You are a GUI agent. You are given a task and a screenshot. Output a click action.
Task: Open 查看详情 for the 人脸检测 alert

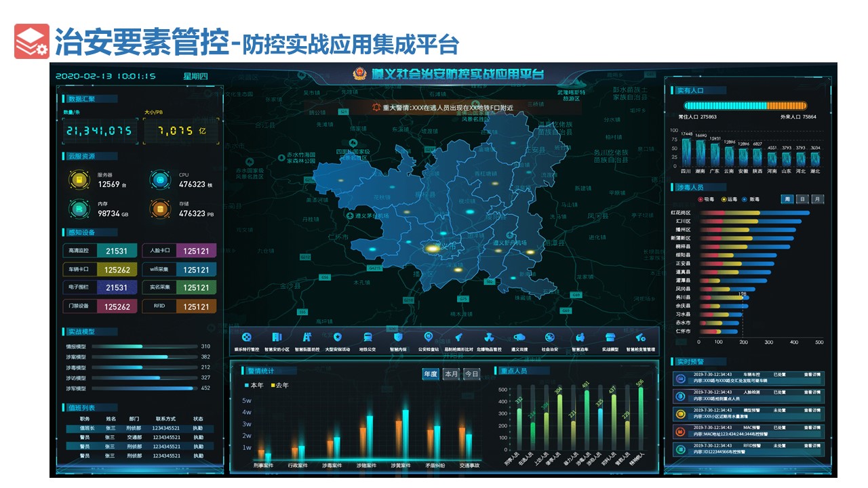pos(812,392)
